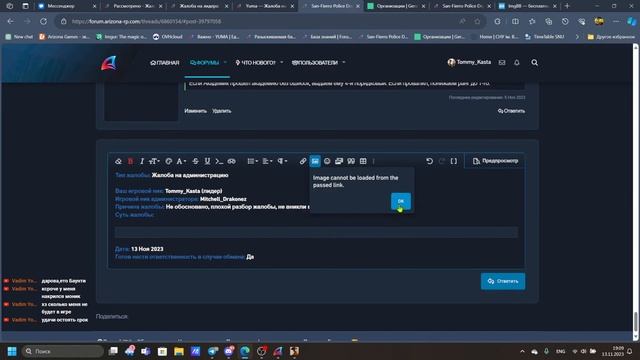Click the eraser remove-formatting icon

(118, 161)
